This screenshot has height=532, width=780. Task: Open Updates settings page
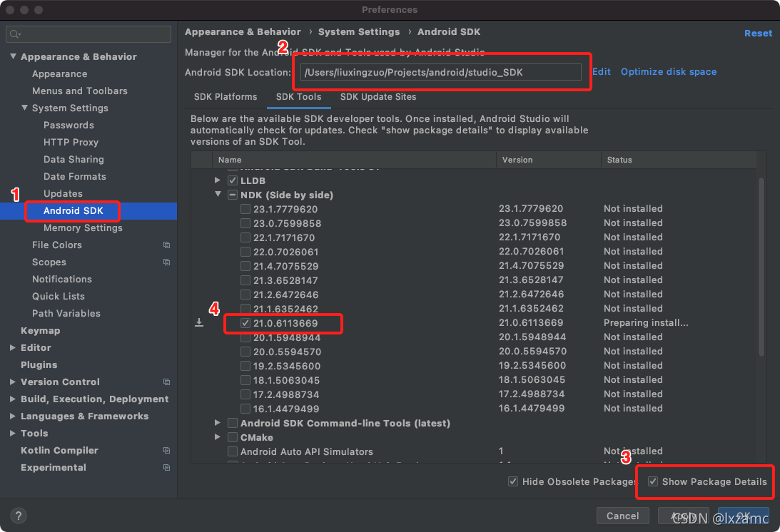63,193
